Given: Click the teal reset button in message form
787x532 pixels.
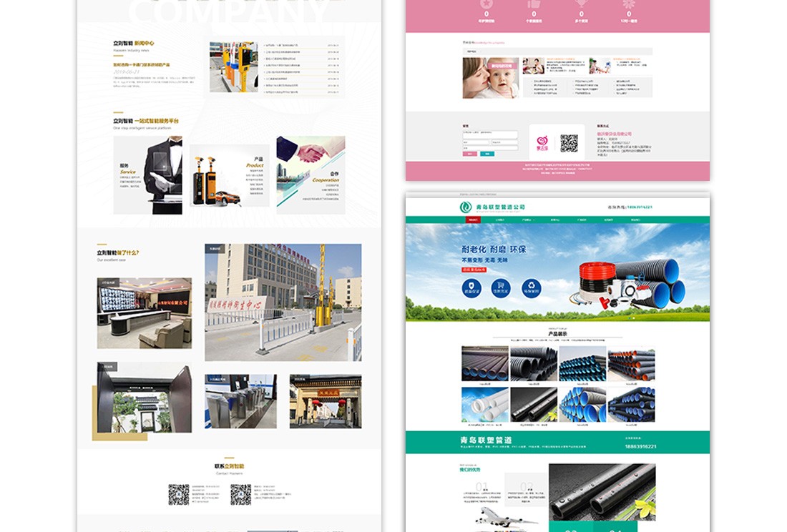Looking at the screenshot, I should point(487,154).
